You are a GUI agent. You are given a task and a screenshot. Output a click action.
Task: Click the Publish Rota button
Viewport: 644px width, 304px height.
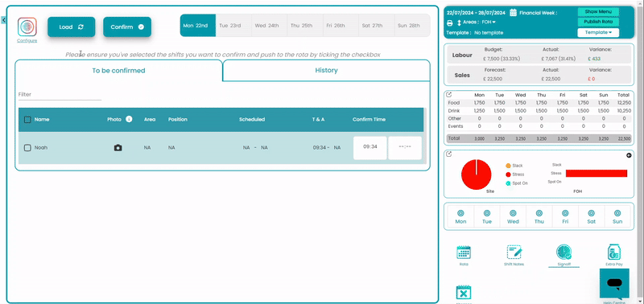[x=598, y=22]
